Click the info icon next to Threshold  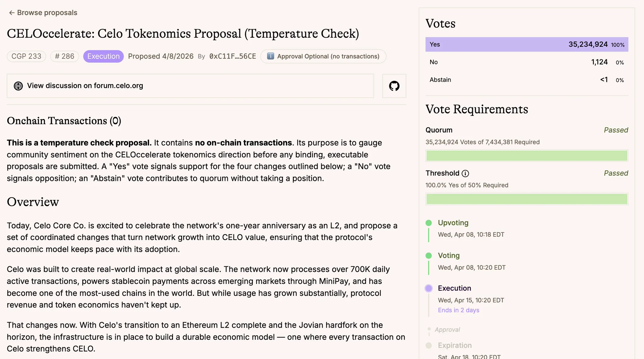coord(465,173)
